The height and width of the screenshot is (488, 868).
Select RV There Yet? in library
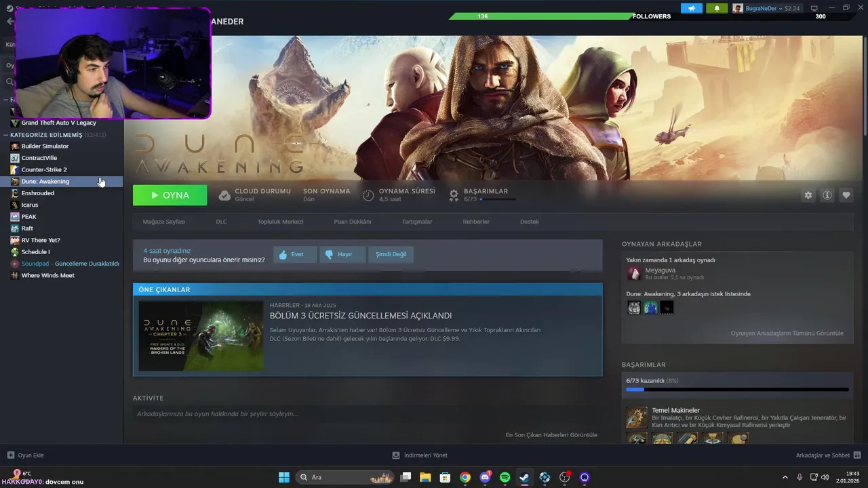tap(41, 240)
